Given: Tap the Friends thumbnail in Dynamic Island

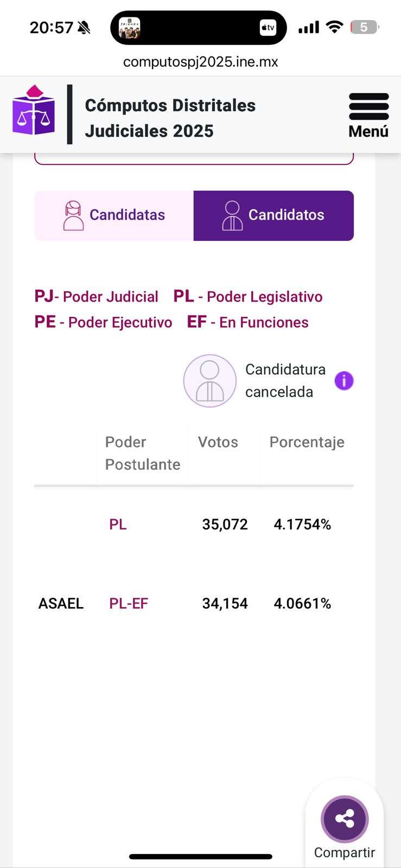Looking at the screenshot, I should click(130, 28).
